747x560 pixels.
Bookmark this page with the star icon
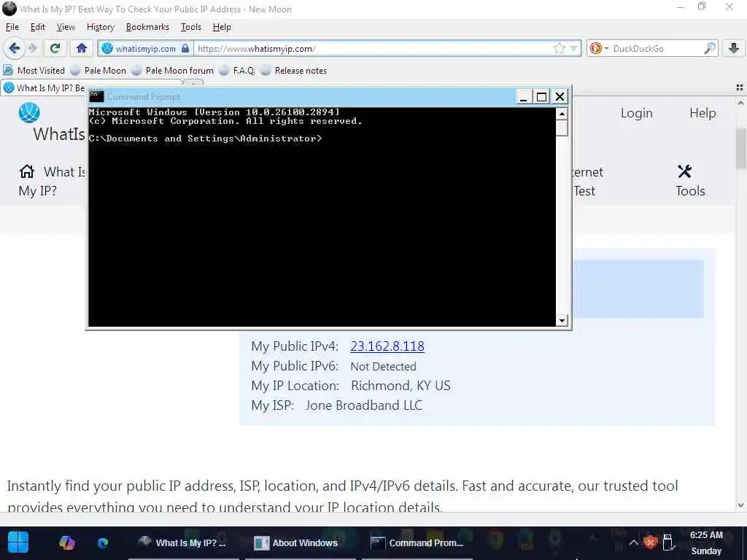[559, 48]
